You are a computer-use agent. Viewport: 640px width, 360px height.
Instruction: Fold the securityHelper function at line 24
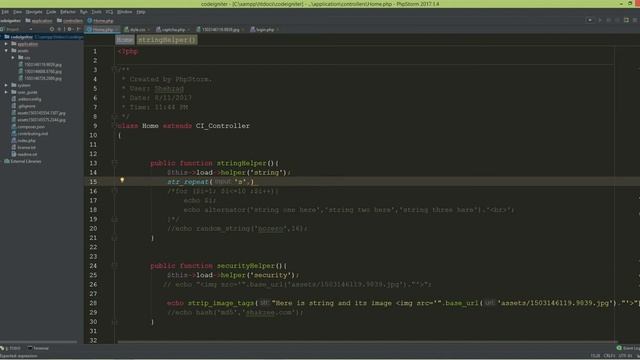tap(115, 265)
